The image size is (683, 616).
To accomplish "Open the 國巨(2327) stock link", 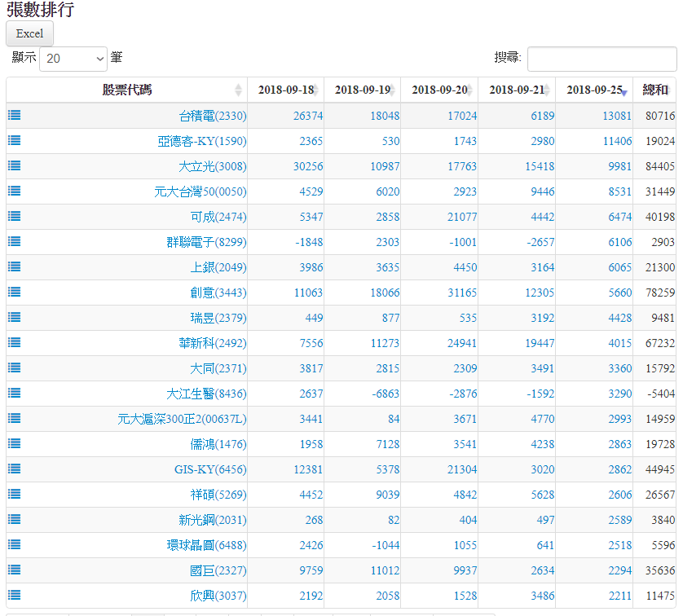I will point(218,570).
